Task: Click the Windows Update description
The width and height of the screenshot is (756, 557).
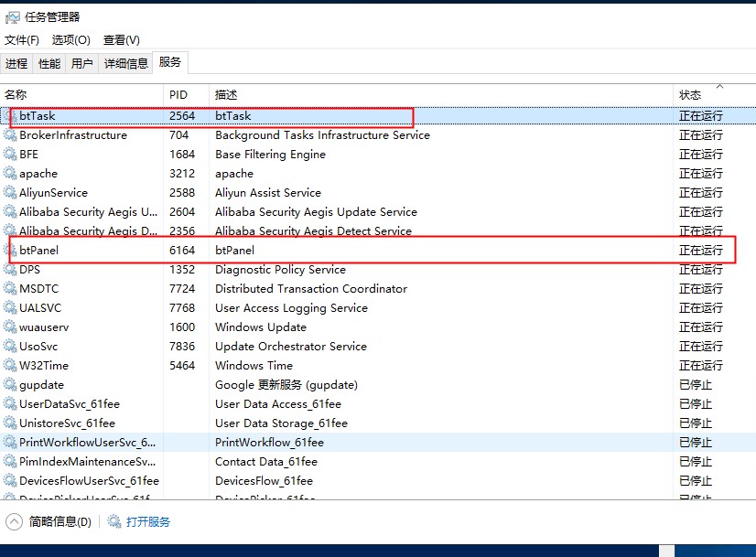Action: [x=261, y=327]
